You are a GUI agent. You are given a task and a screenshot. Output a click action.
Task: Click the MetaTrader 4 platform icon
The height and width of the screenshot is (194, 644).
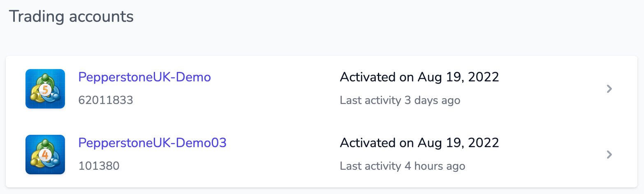tap(45, 155)
